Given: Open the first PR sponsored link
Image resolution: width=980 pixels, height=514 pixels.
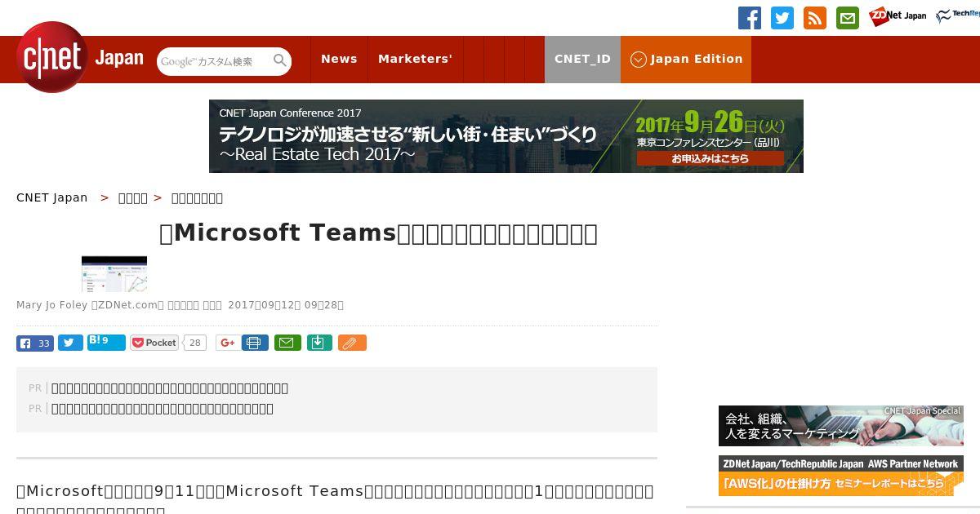Looking at the screenshot, I should point(170,388).
